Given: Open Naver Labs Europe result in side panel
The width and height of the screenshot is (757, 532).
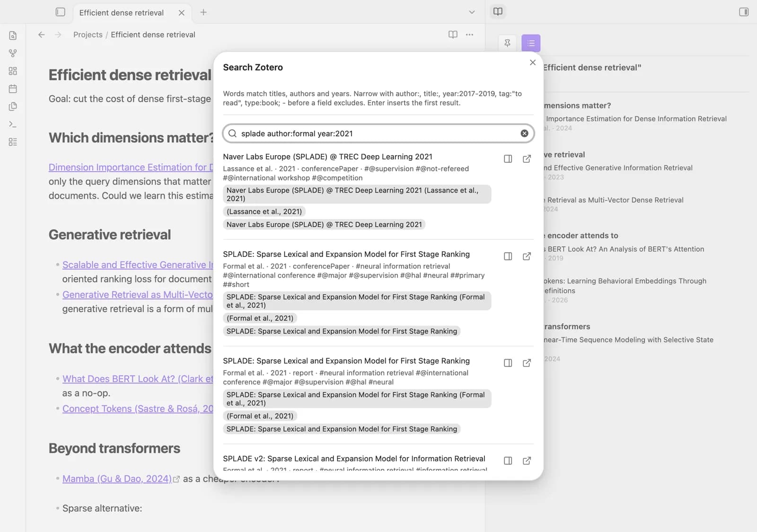Looking at the screenshot, I should (508, 159).
